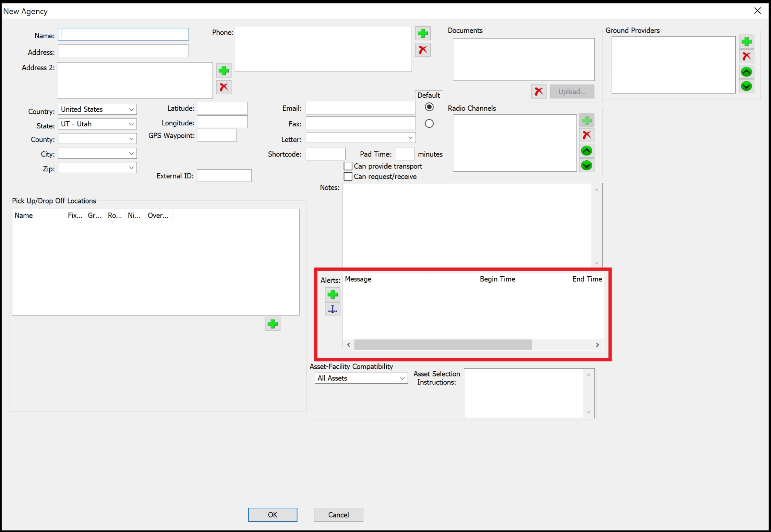Viewport: 771px width, 532px height.
Task: Remove selected Radio Channel with red X
Action: coord(587,135)
